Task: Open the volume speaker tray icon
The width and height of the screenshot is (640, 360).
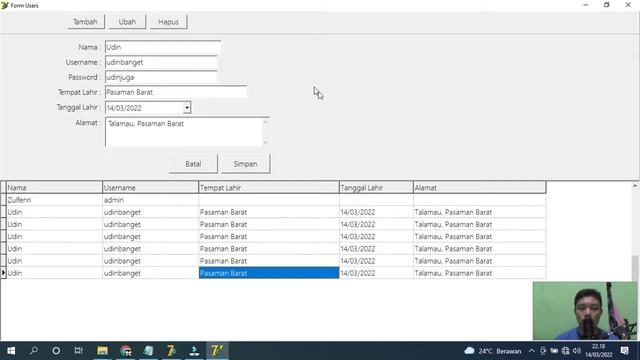Action: click(x=577, y=351)
